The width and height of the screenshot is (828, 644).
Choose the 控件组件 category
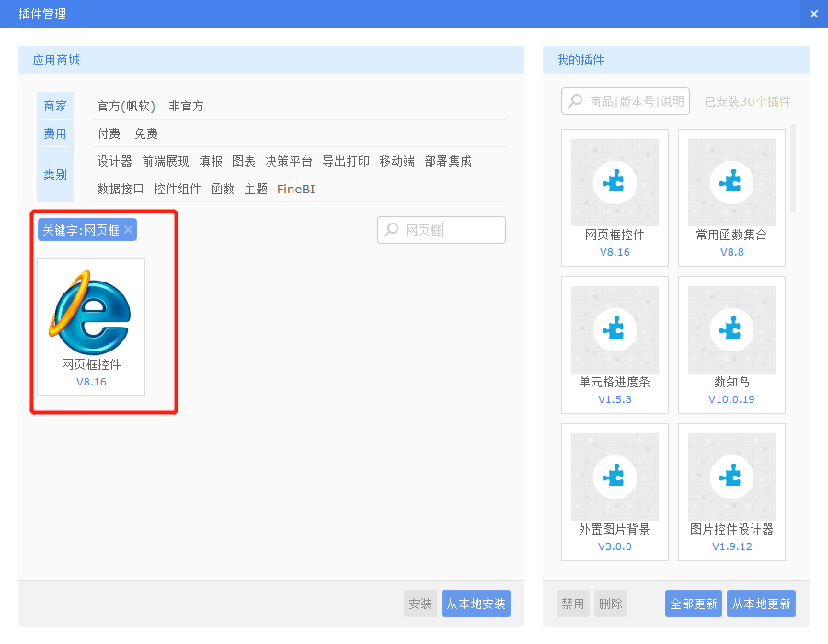click(x=177, y=189)
